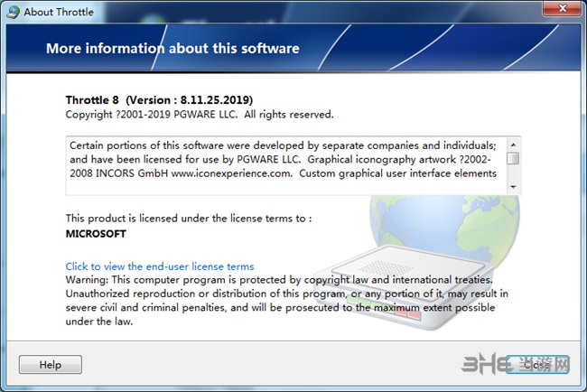Click the Help button
Image resolution: width=587 pixels, height=392 pixels.
coord(51,364)
